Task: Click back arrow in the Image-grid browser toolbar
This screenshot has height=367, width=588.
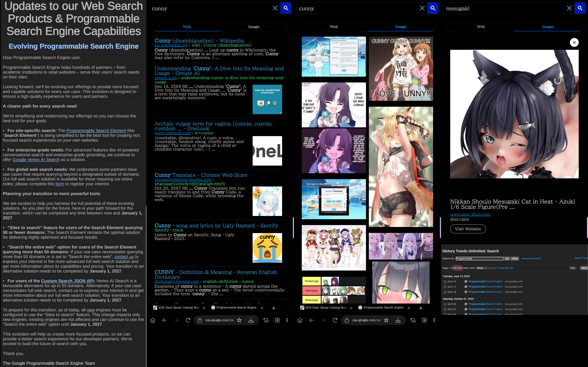Action: point(312,320)
